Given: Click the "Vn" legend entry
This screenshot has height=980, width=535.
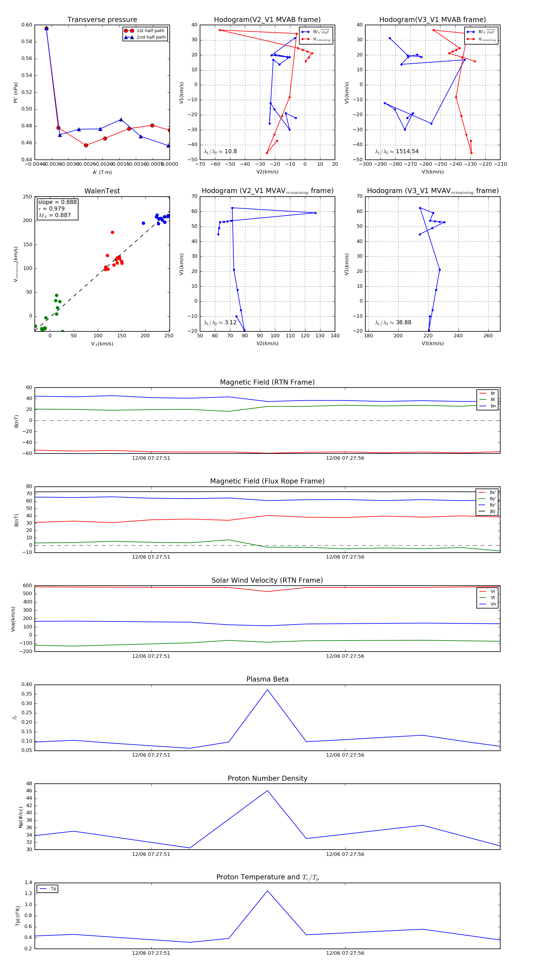Looking at the screenshot, I should pos(487,604).
